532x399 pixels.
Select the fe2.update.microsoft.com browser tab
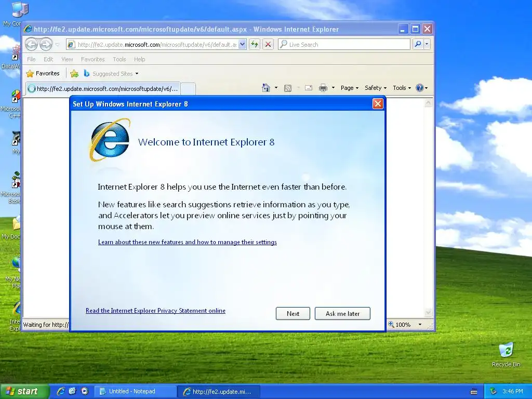[x=103, y=89]
